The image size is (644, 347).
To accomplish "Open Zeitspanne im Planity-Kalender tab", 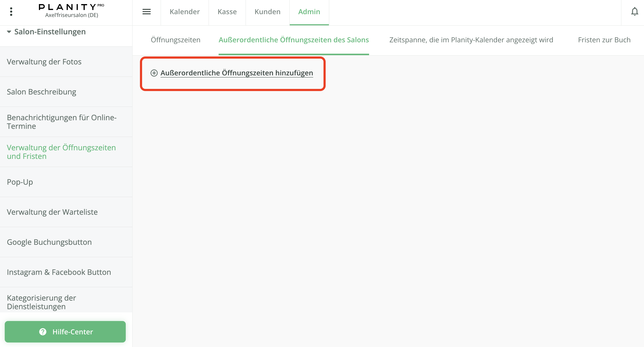I will [471, 40].
